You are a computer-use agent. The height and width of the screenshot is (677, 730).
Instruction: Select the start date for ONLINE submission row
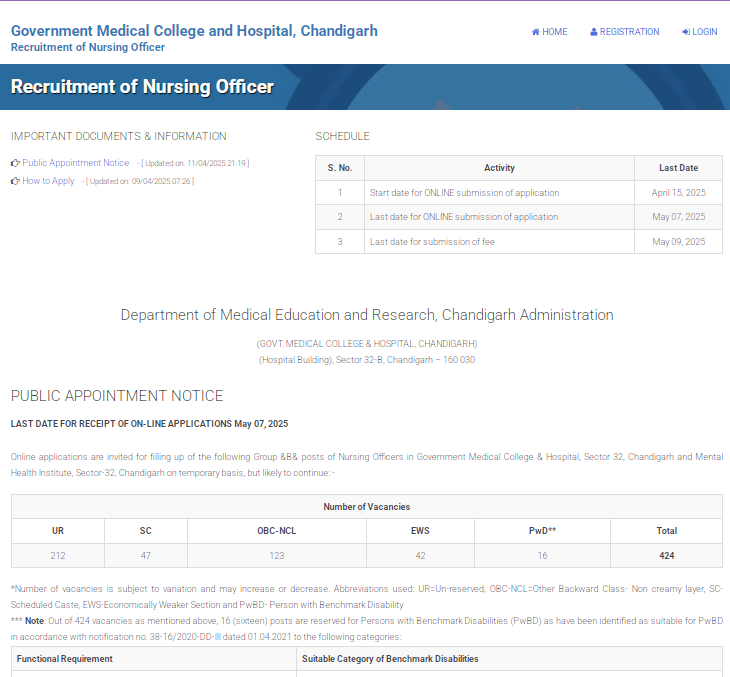coord(464,193)
